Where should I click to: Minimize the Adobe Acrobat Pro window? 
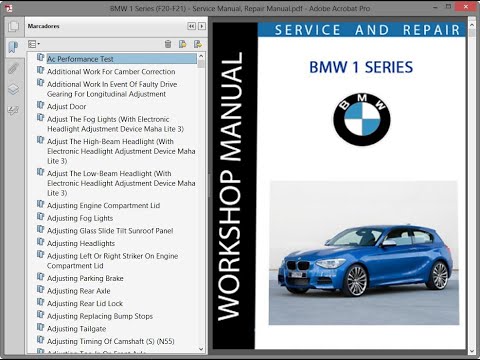pyautogui.click(x=436, y=7)
